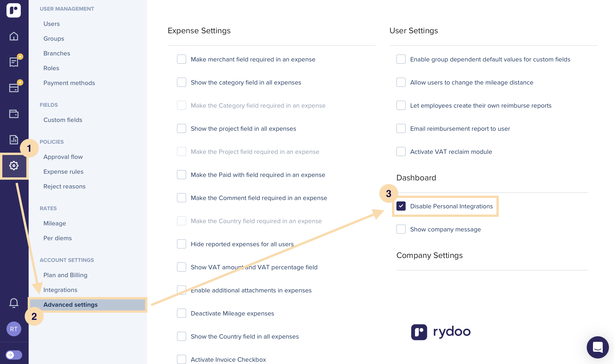Open Plan and Billing page

point(65,275)
